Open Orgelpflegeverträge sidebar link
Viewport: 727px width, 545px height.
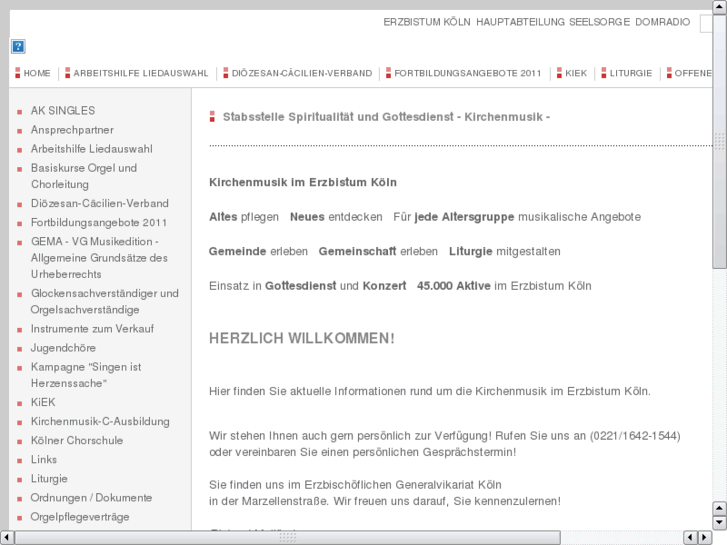point(80,517)
